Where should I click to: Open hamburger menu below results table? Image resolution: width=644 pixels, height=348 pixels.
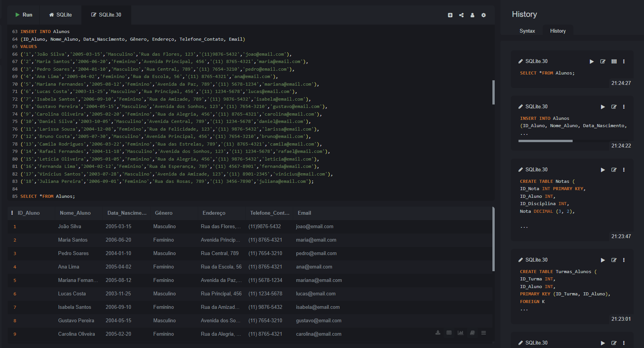tap(484, 333)
